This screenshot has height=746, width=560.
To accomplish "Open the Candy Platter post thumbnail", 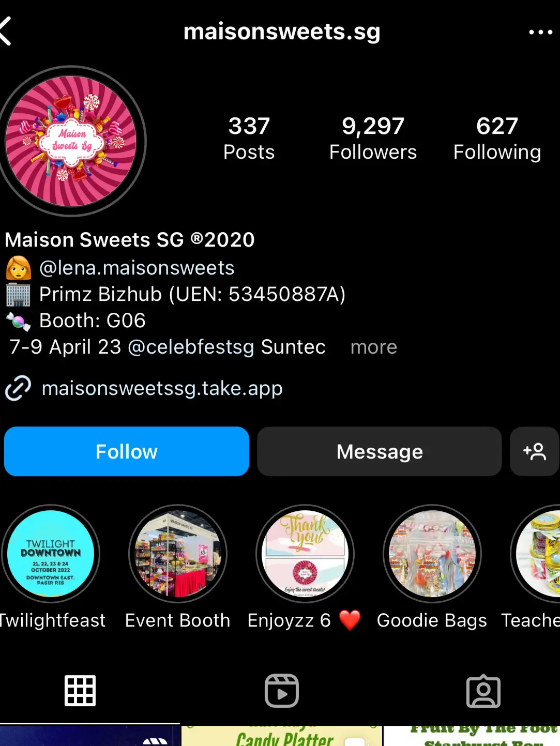I will point(282,736).
